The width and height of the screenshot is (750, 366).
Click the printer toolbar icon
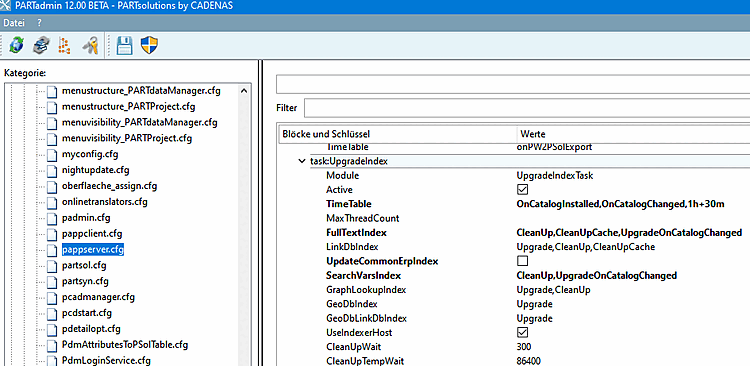pyautogui.click(x=41, y=45)
